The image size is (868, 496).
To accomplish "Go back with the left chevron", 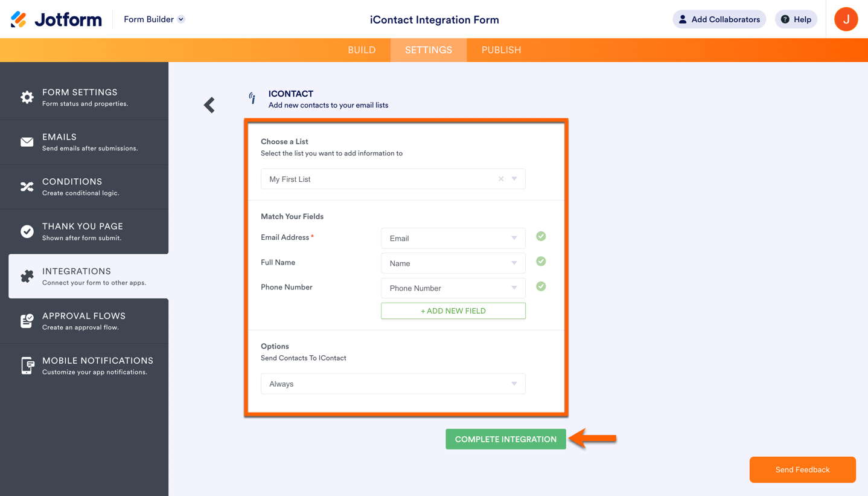I will [209, 105].
